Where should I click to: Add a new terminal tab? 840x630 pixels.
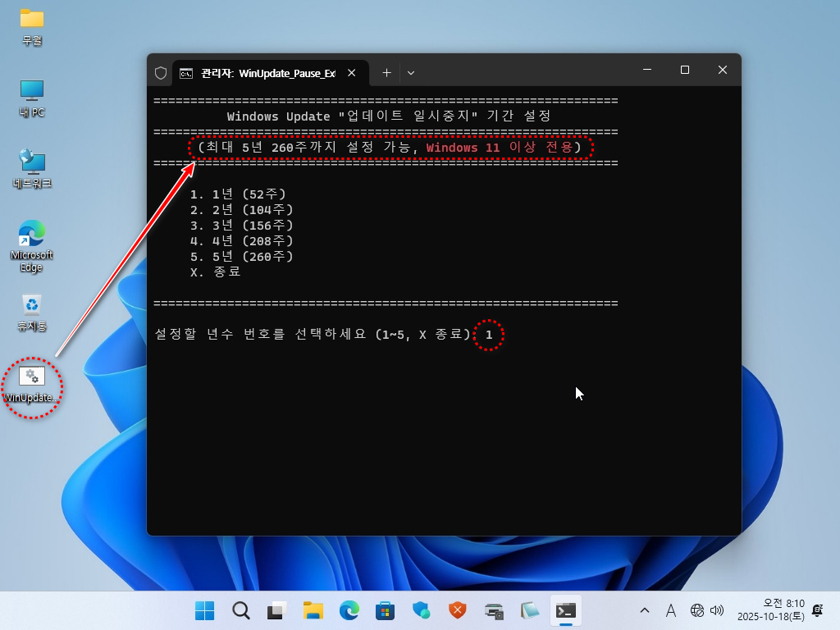[386, 73]
